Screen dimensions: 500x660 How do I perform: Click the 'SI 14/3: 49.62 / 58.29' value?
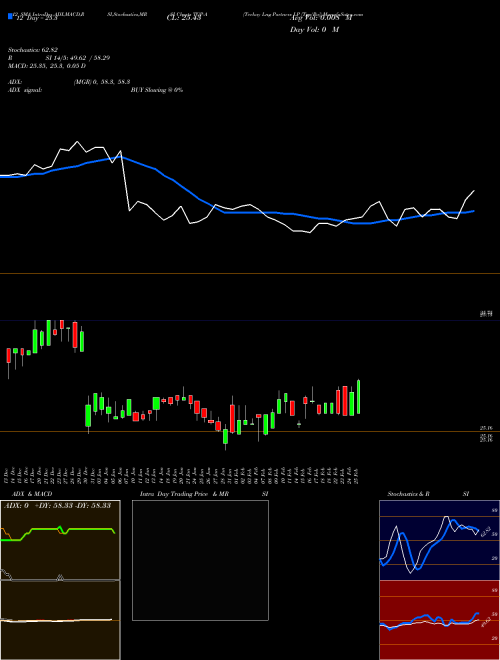tap(78, 58)
